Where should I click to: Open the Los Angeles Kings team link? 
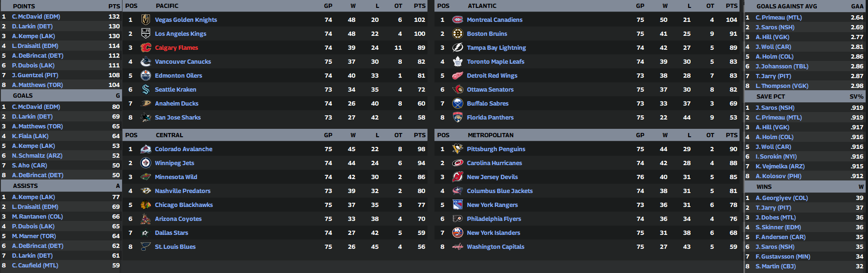[180, 33]
